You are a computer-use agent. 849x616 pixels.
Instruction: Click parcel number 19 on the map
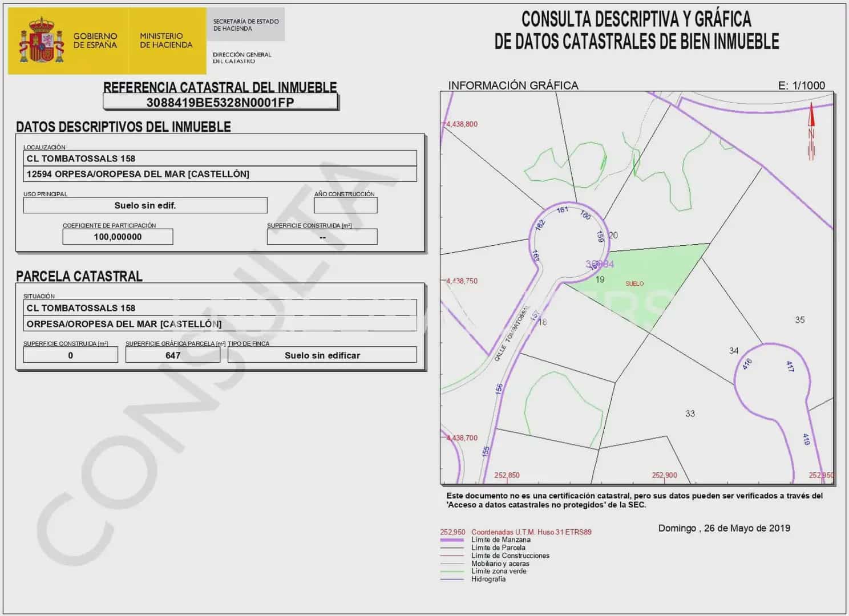pos(600,279)
